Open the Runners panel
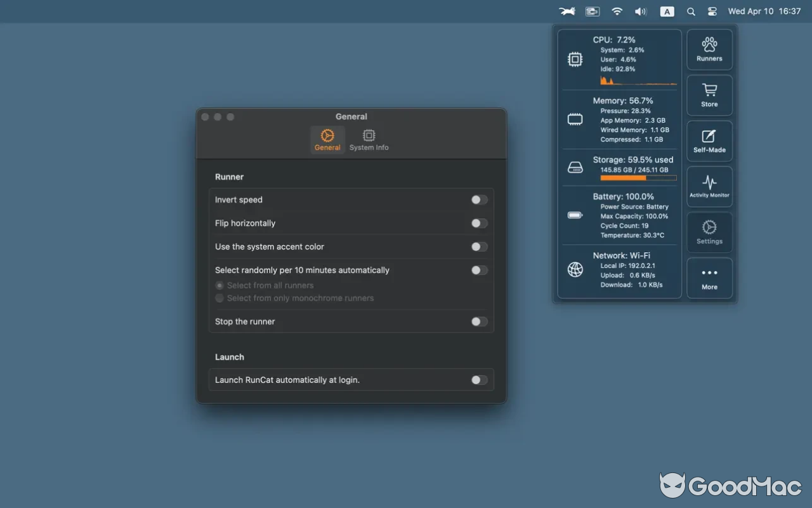The height and width of the screenshot is (508, 812). pyautogui.click(x=709, y=49)
